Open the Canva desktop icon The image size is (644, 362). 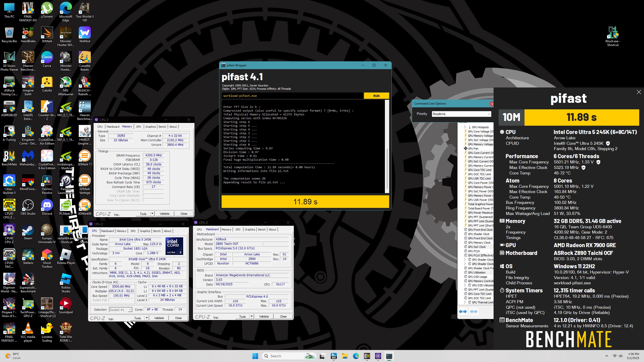[47, 60]
